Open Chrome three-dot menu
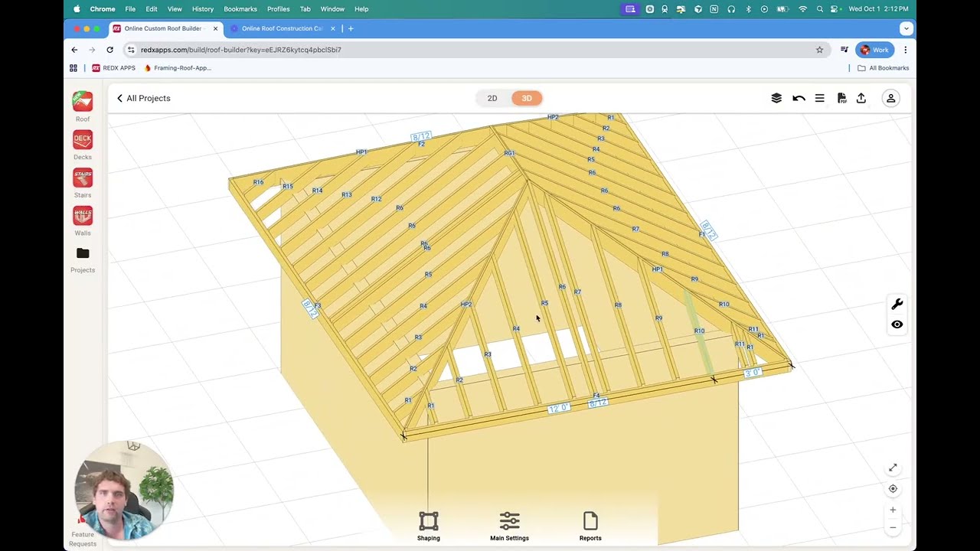The width and height of the screenshot is (980, 551). tap(905, 50)
